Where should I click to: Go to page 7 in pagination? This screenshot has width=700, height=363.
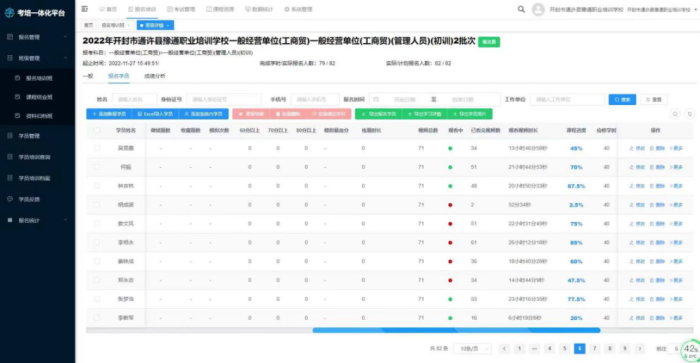(x=594, y=349)
